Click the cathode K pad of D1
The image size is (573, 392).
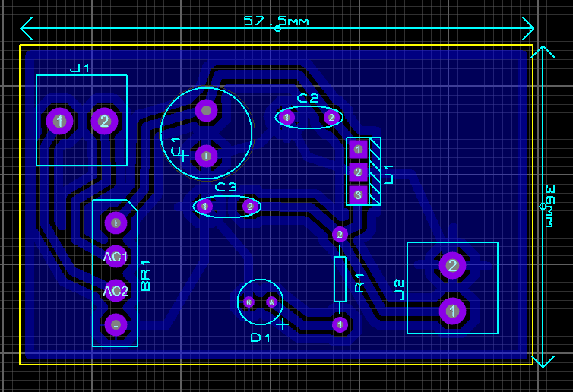(x=249, y=302)
